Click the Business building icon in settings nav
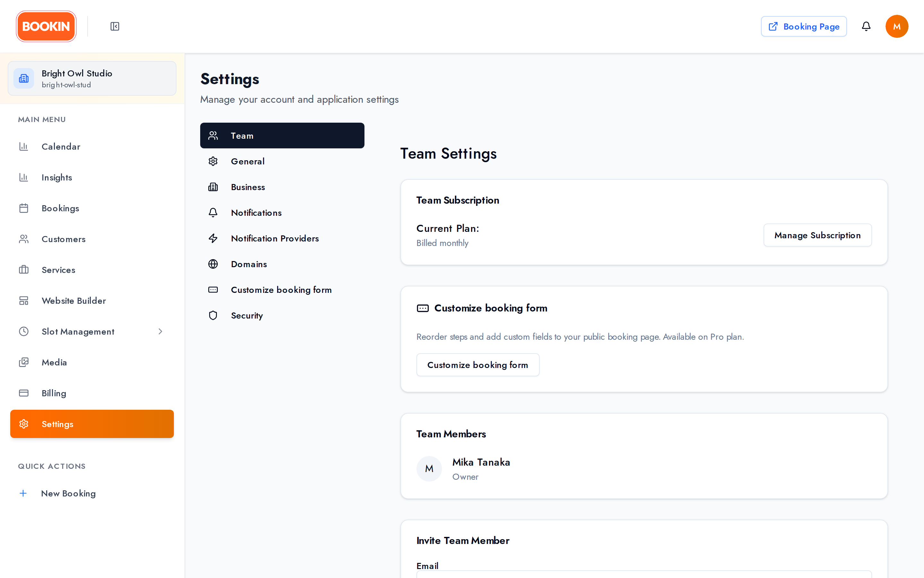The width and height of the screenshot is (924, 578). point(213,187)
